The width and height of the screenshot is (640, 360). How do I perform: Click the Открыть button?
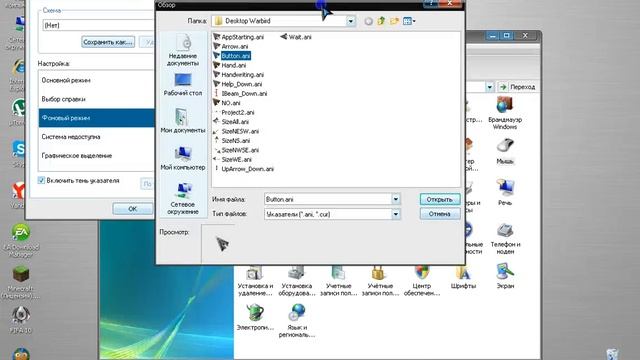click(440, 200)
